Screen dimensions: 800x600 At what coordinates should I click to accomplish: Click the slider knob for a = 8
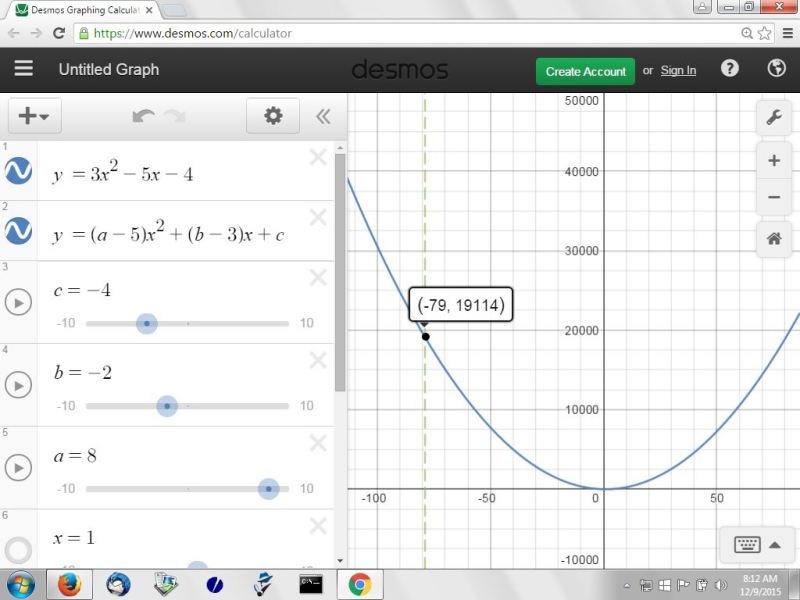click(x=268, y=489)
